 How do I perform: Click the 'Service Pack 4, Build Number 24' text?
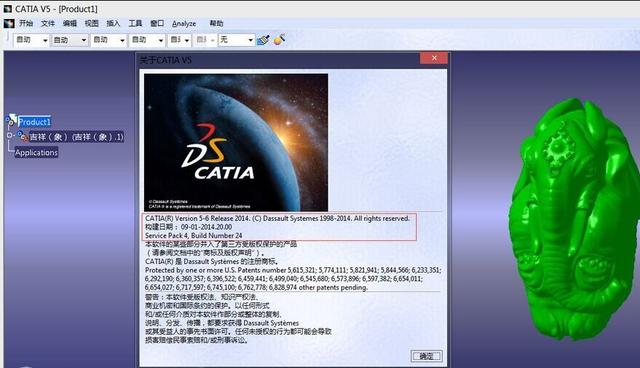point(193,236)
